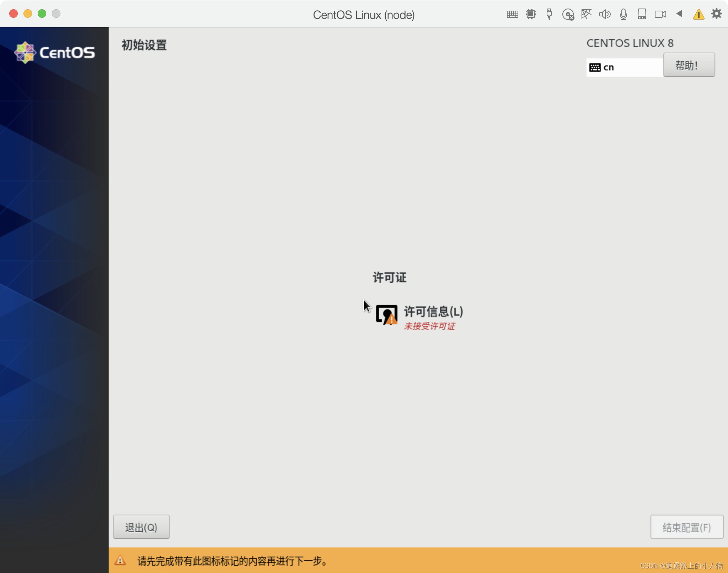Click the 帮助! help button
Viewport: 728px width, 573px height.
[x=689, y=65]
